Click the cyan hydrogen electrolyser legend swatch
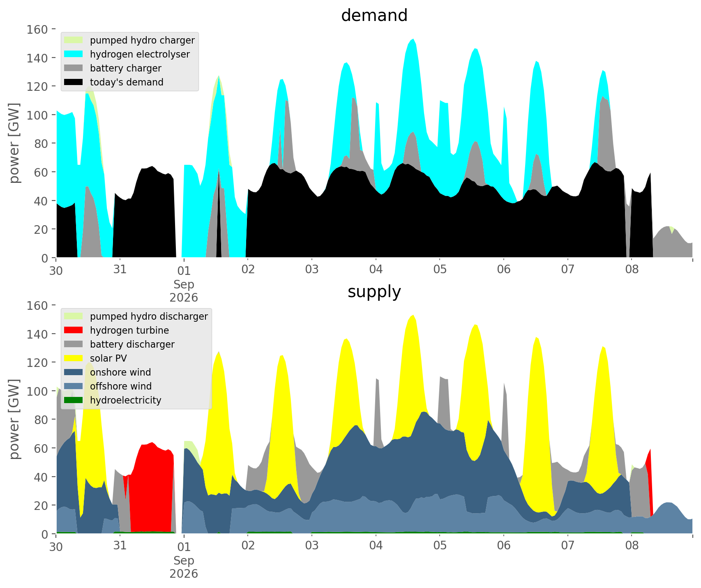 click(x=74, y=54)
